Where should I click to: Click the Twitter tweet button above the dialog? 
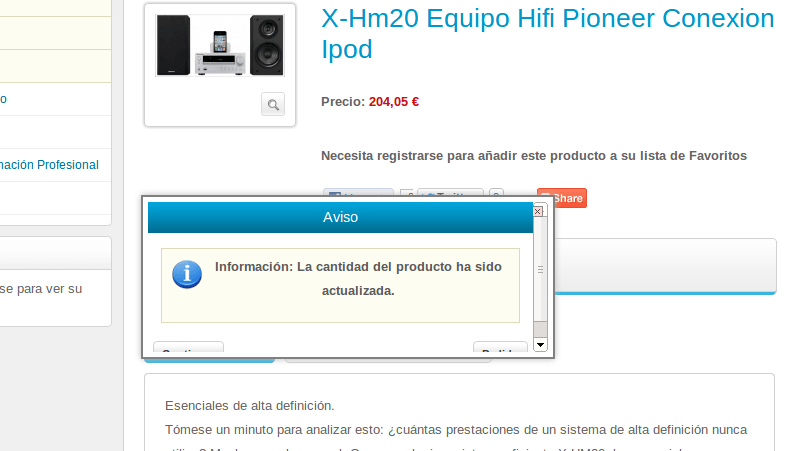pyautogui.click(x=450, y=193)
